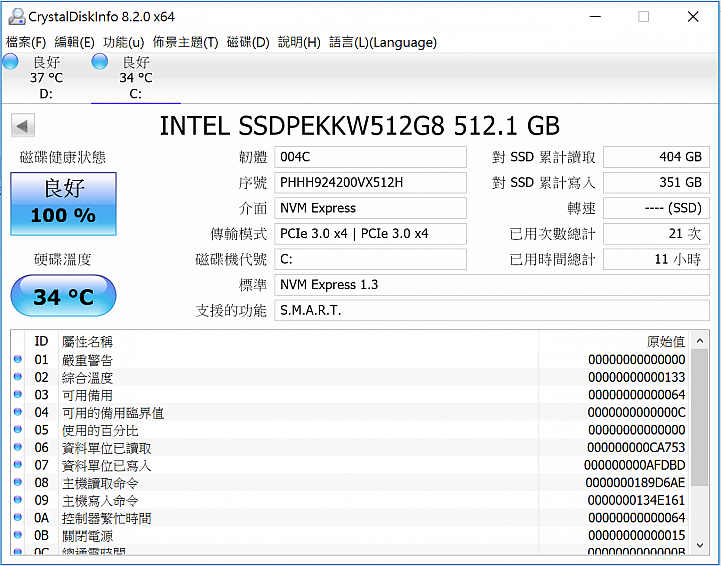Click the drive letter field C:
Screen dimensions: 721x566
(371, 259)
